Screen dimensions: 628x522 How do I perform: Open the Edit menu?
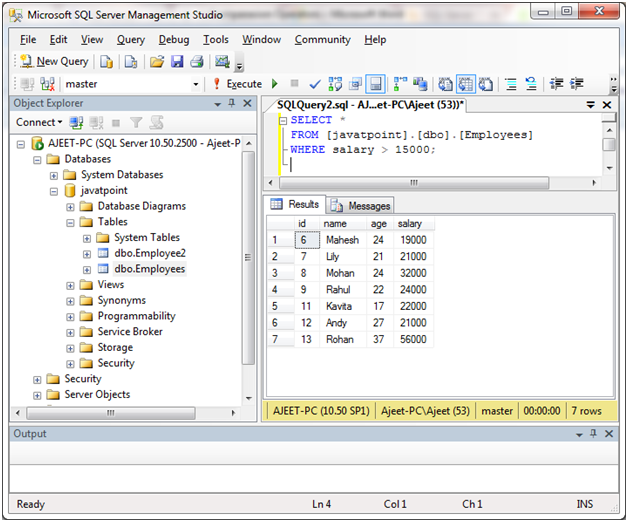[58, 40]
